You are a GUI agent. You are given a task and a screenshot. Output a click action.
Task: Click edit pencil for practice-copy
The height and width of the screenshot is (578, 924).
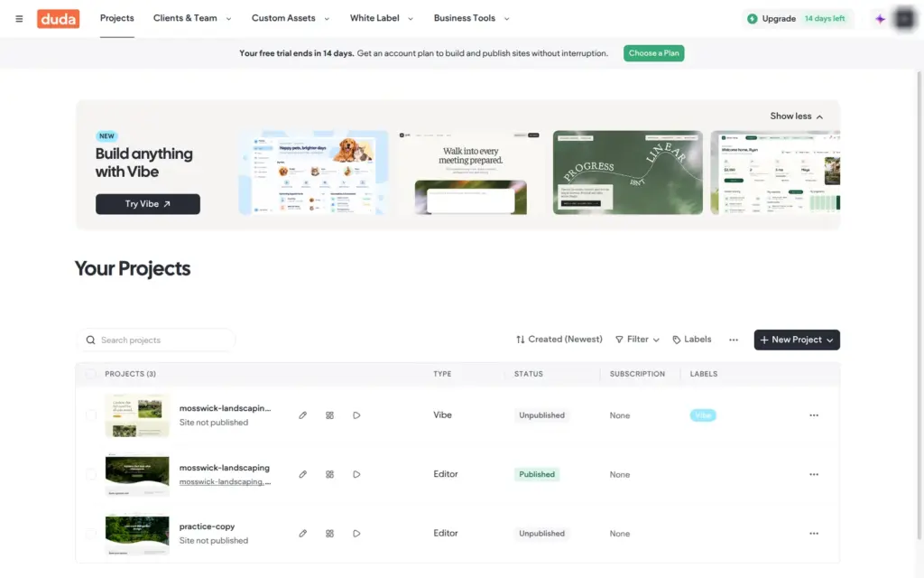point(302,533)
